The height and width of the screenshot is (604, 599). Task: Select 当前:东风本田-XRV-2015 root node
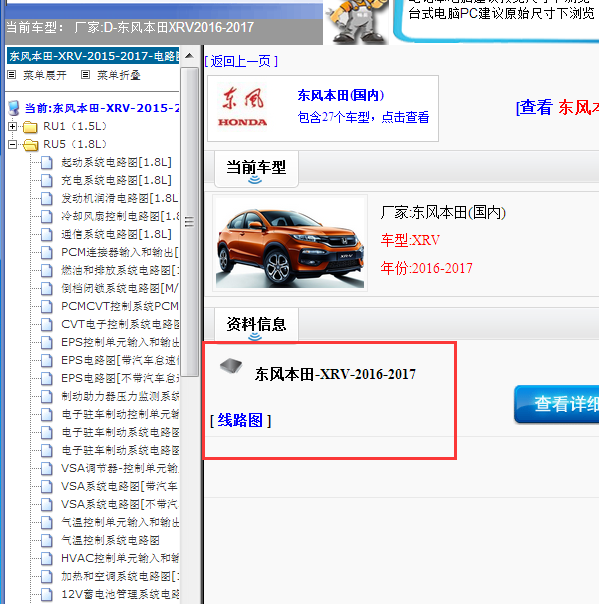pos(102,108)
